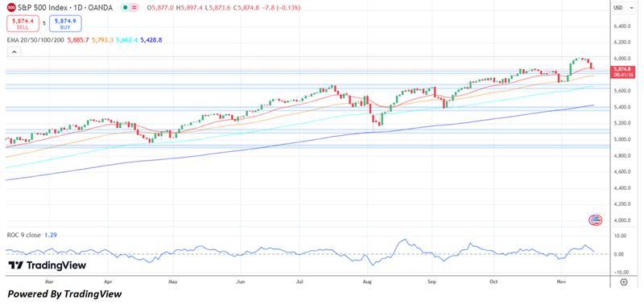Click the 6,000.0 price axis label
The image size is (644, 304).
coord(622,59)
